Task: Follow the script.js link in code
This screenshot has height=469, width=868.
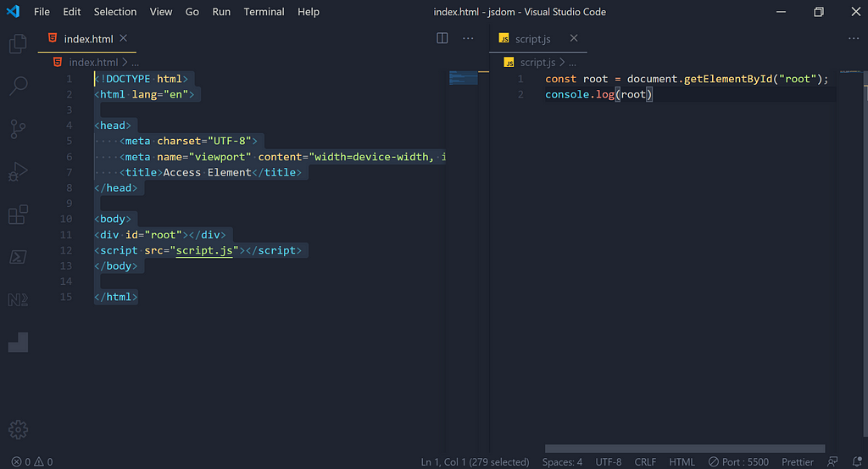Action: [x=204, y=250]
